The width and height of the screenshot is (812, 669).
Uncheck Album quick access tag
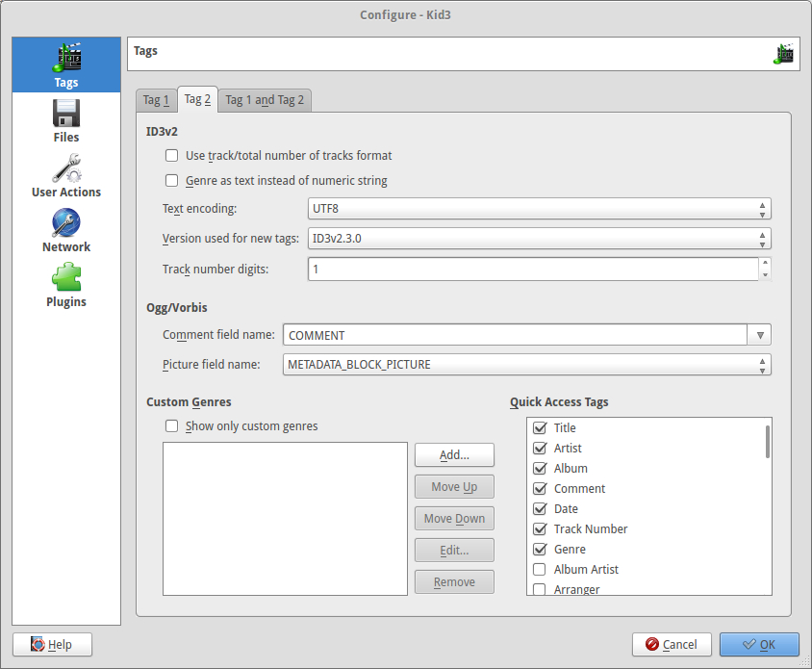click(540, 468)
